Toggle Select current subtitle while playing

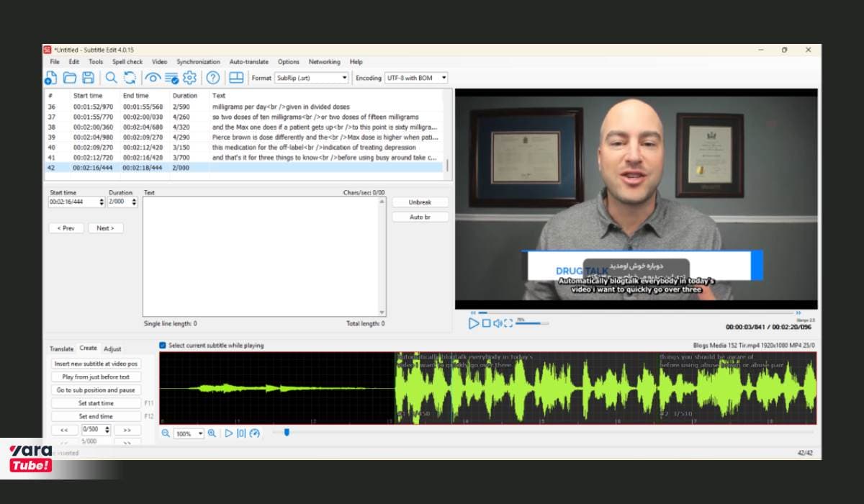(x=163, y=346)
